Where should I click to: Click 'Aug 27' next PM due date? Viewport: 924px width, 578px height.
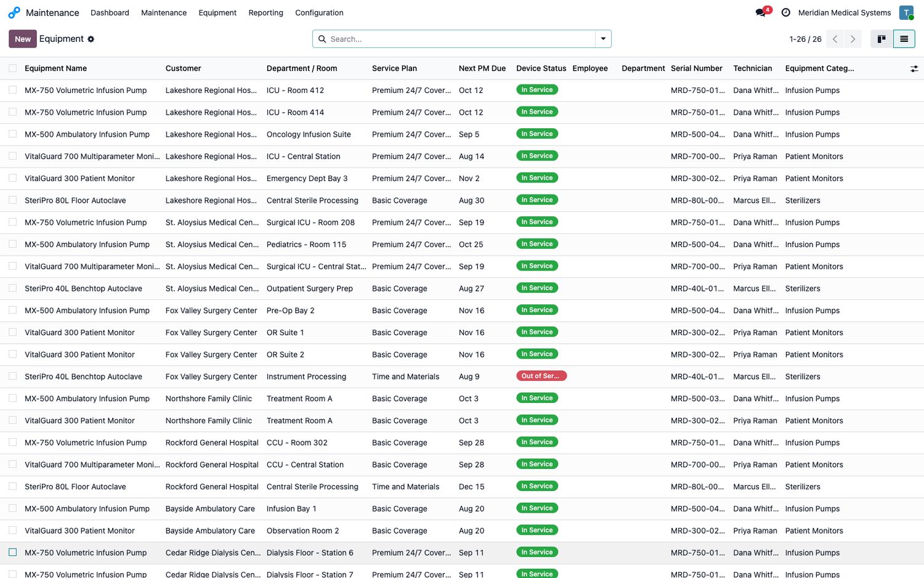pyautogui.click(x=471, y=288)
